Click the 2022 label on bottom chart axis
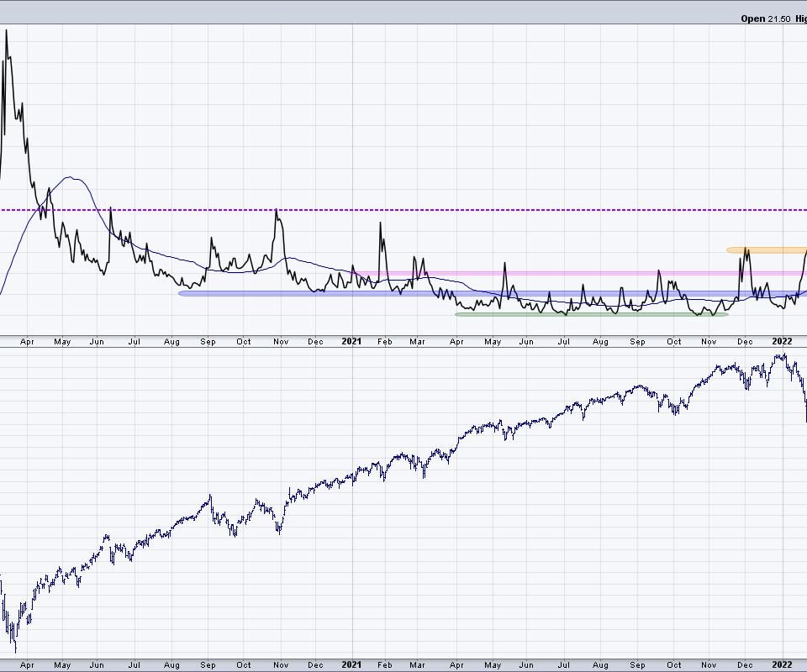807x672 pixels. tap(782, 664)
